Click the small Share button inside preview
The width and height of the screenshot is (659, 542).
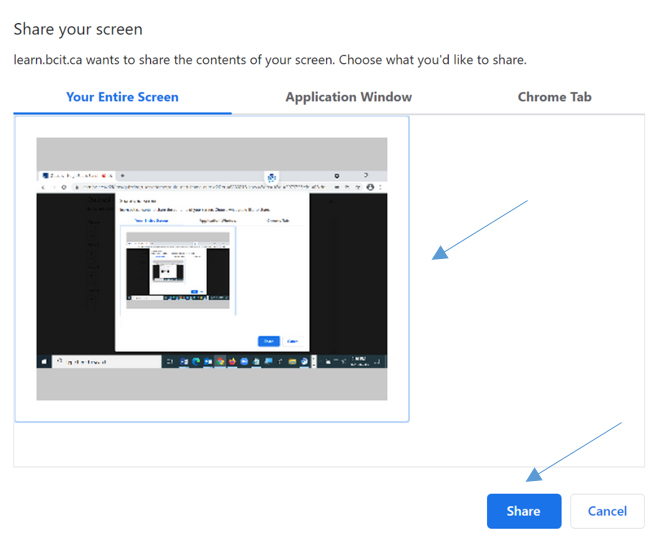[268, 341]
